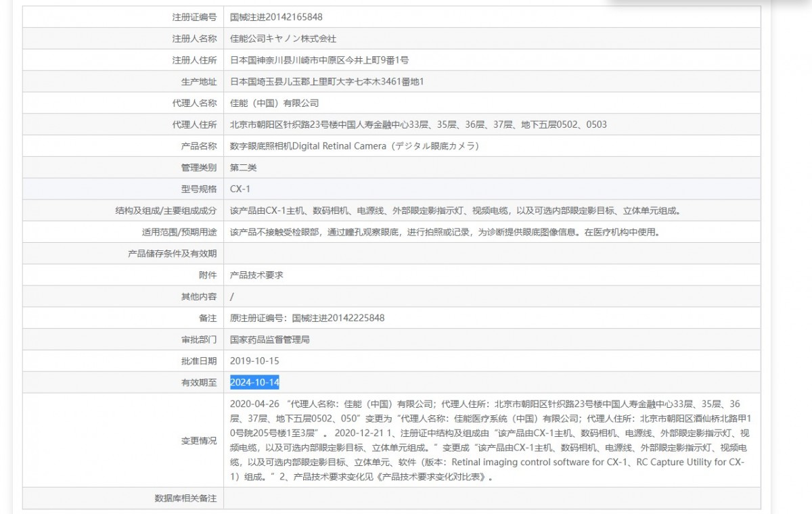Click the 审批部门 label
This screenshot has width=812, height=514.
tap(199, 340)
